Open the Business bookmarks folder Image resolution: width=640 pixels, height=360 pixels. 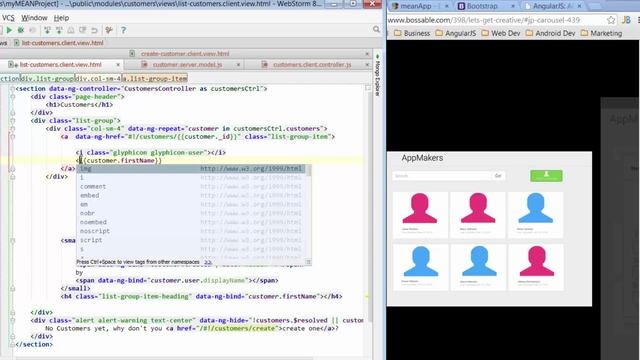point(412,33)
